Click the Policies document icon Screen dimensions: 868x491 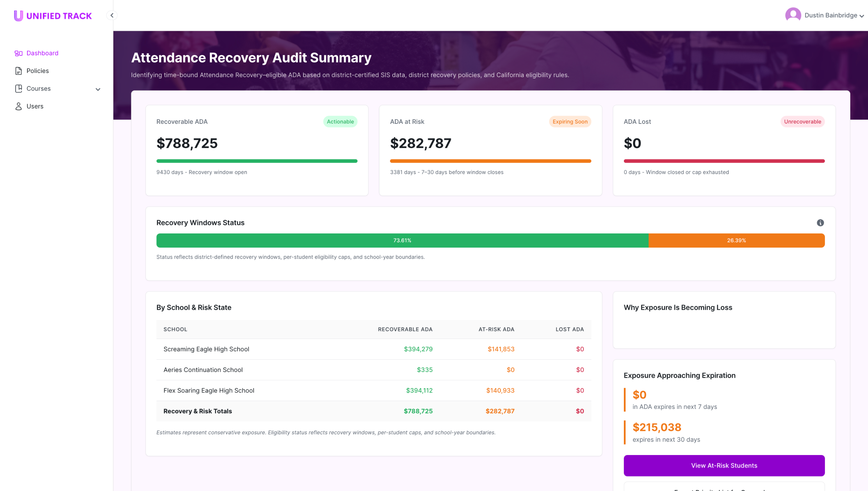(x=18, y=71)
